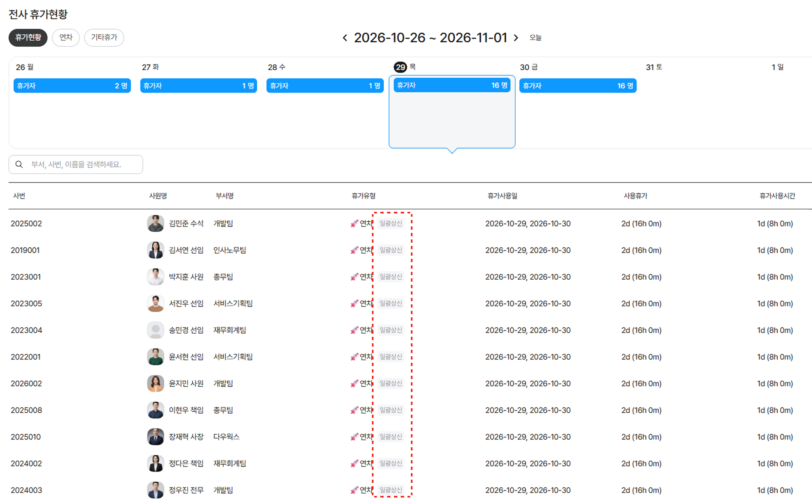This screenshot has height=504, width=812.
Task: Click the 부서명 column header
Action: point(225,196)
